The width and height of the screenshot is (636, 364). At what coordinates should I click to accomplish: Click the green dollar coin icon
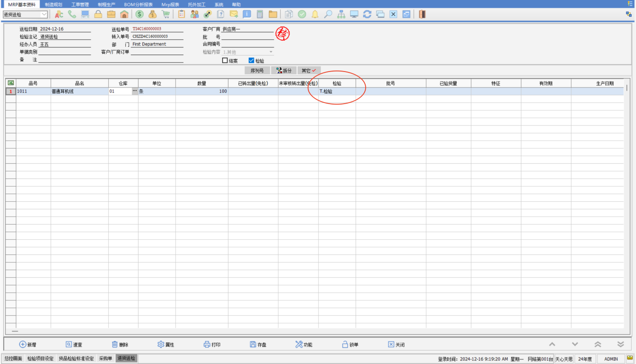point(139,14)
